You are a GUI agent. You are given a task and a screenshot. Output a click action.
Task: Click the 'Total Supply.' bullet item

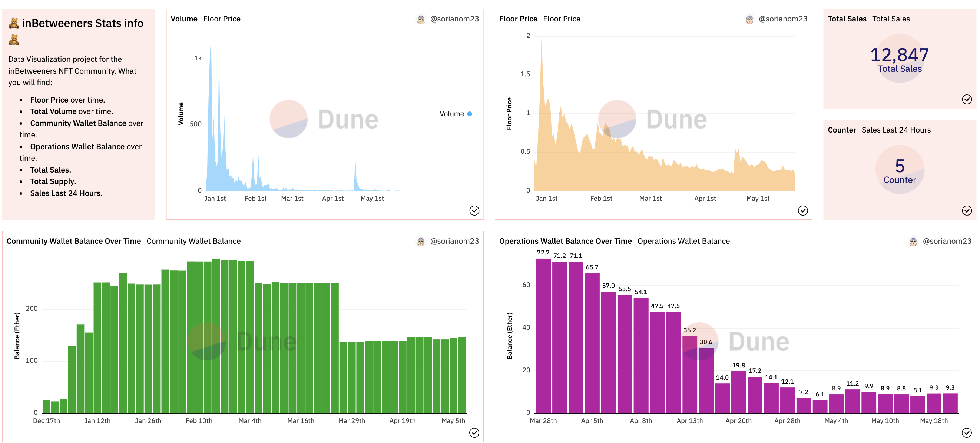pos(53,182)
